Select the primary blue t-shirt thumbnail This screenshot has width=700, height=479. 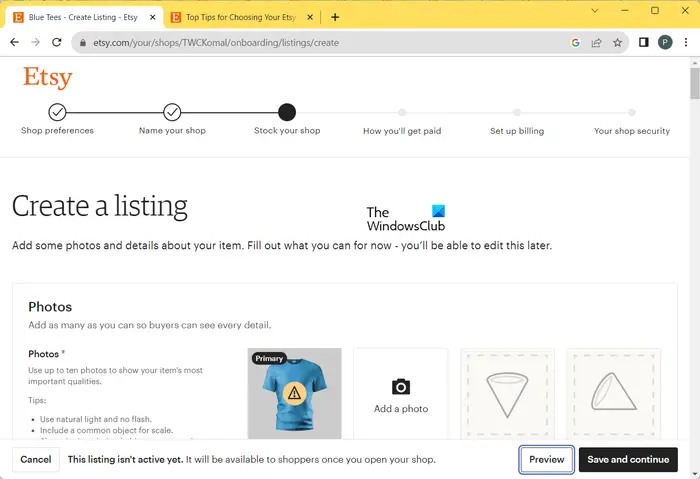tap(295, 393)
